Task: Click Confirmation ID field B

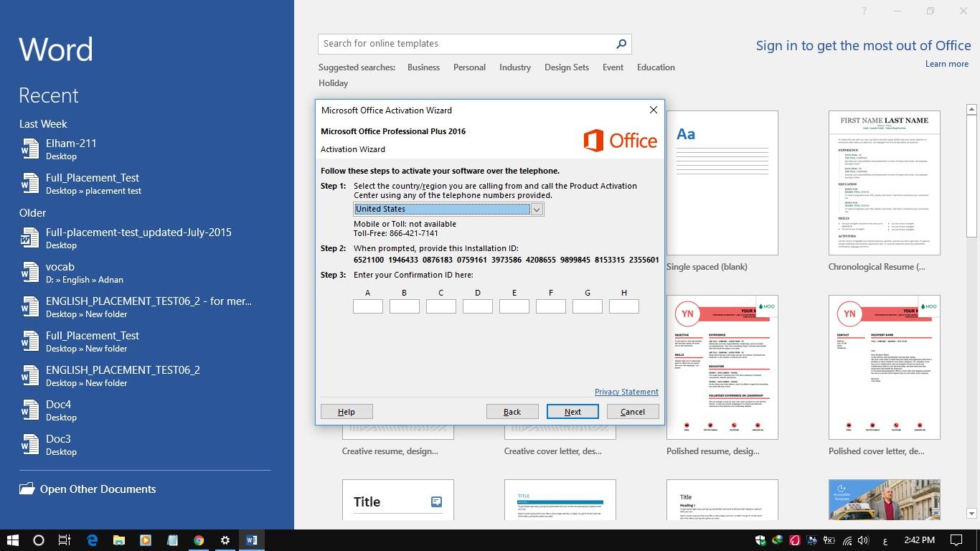Action: click(405, 306)
